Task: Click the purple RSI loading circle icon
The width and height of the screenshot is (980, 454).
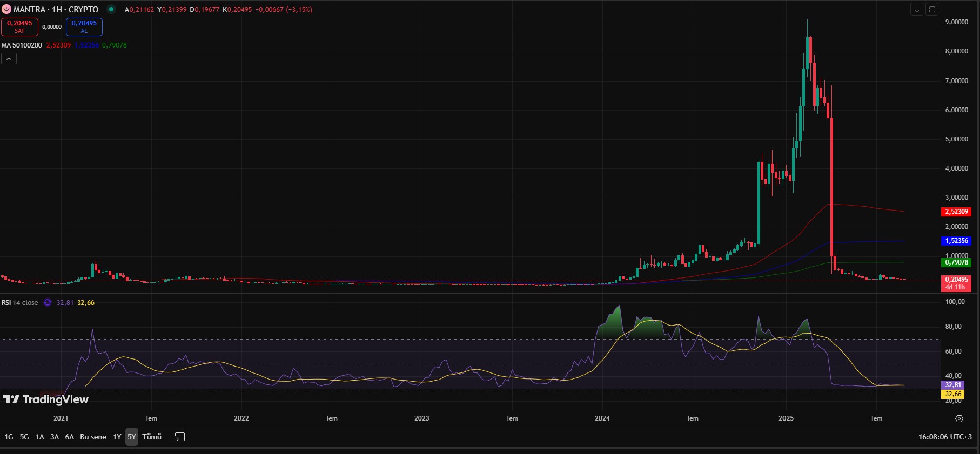Action: pyautogui.click(x=48, y=303)
